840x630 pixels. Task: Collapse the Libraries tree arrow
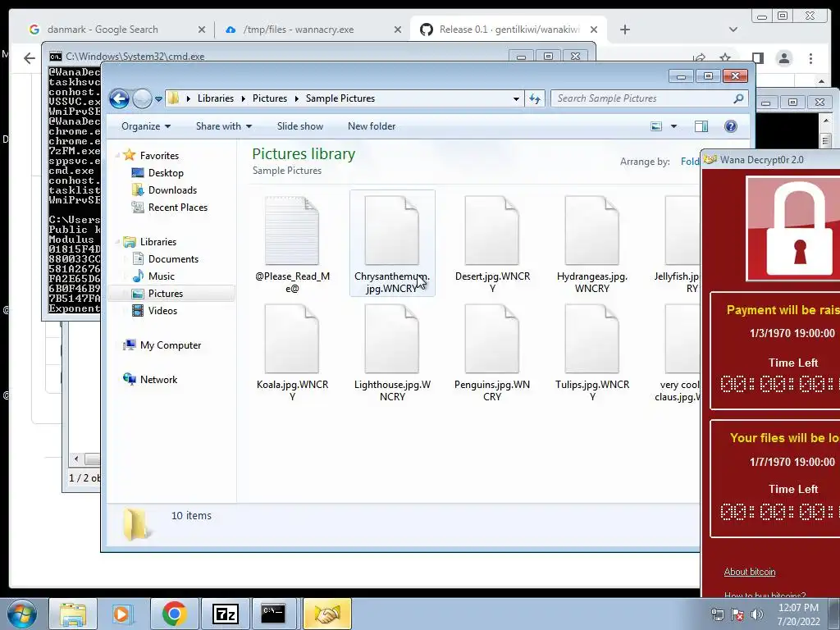click(117, 242)
